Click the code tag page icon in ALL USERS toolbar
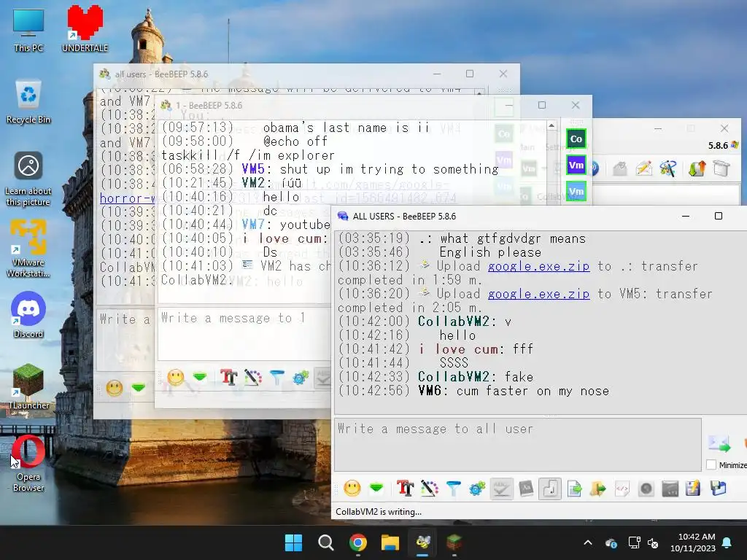The image size is (747, 560). [x=622, y=488]
